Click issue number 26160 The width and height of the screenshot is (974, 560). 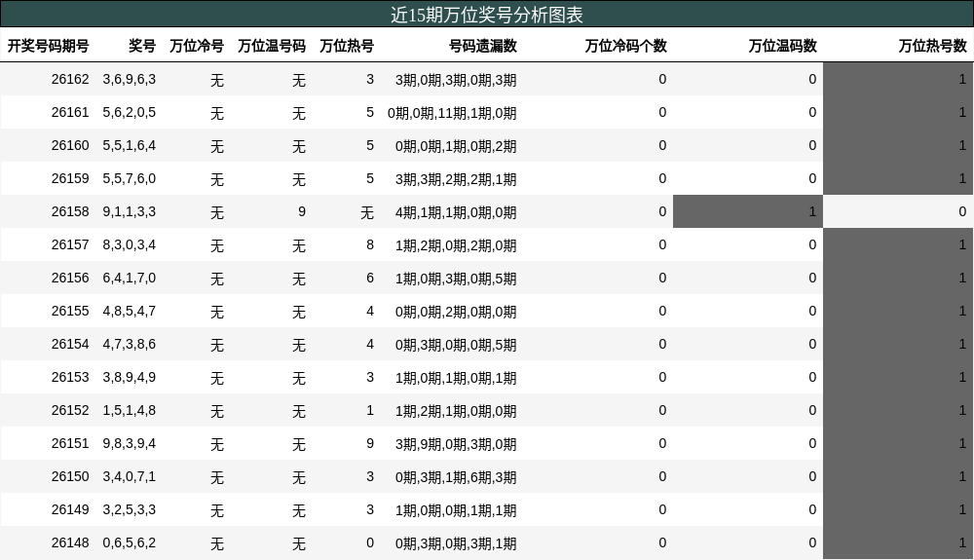coord(70,145)
